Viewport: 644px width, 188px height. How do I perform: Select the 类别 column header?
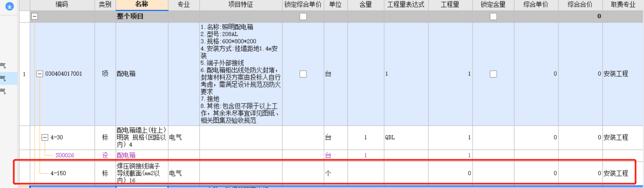105,5
